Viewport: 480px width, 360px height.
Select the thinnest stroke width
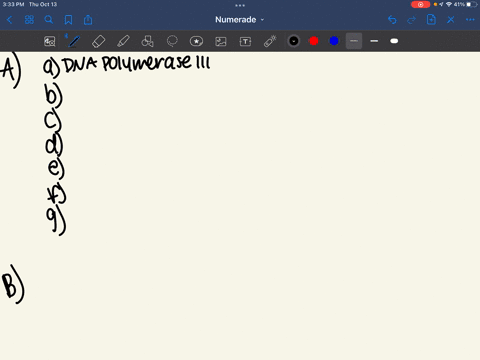pyautogui.click(x=354, y=41)
